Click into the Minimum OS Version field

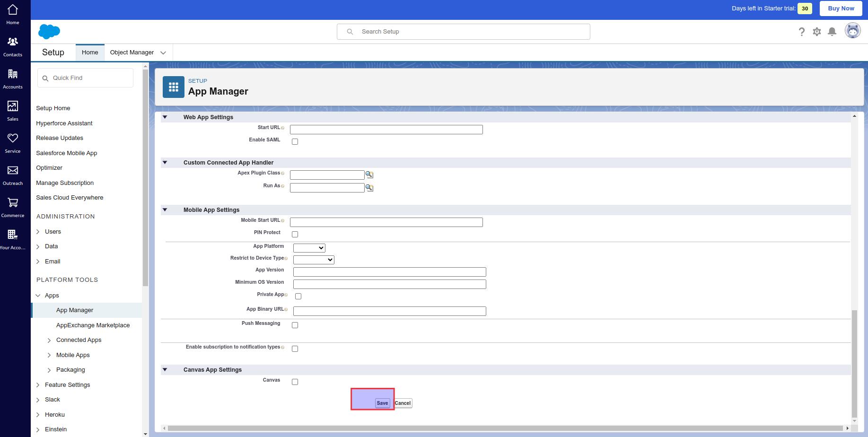389,284
